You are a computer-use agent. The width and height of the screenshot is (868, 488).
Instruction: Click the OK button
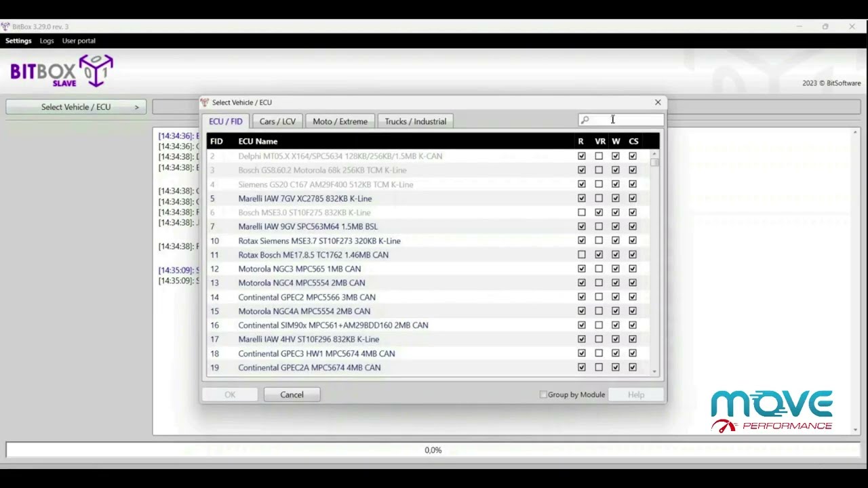[x=230, y=394]
